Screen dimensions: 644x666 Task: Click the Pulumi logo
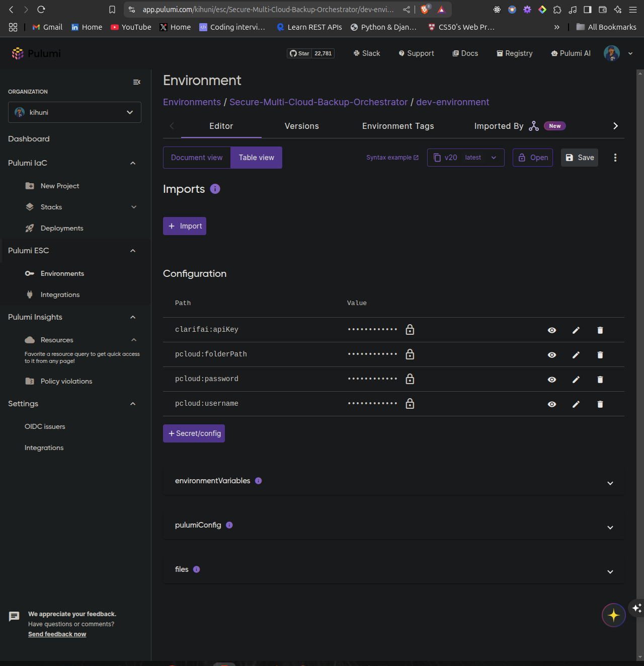point(36,53)
